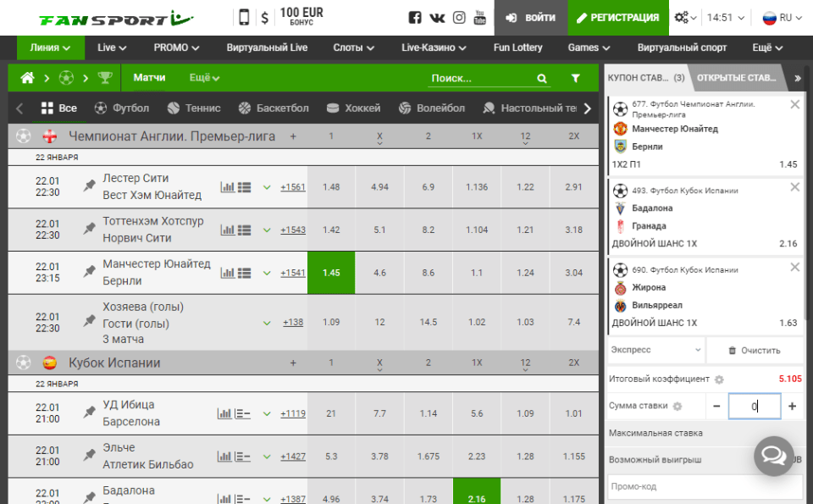This screenshot has width=813, height=504.
Task: Switch to Открытые ставки tab
Action: tap(736, 78)
